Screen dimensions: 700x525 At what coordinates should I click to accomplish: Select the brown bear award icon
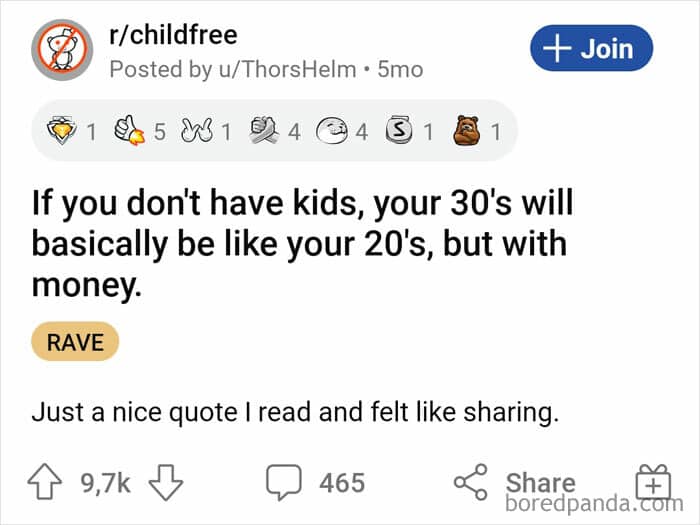point(466,130)
